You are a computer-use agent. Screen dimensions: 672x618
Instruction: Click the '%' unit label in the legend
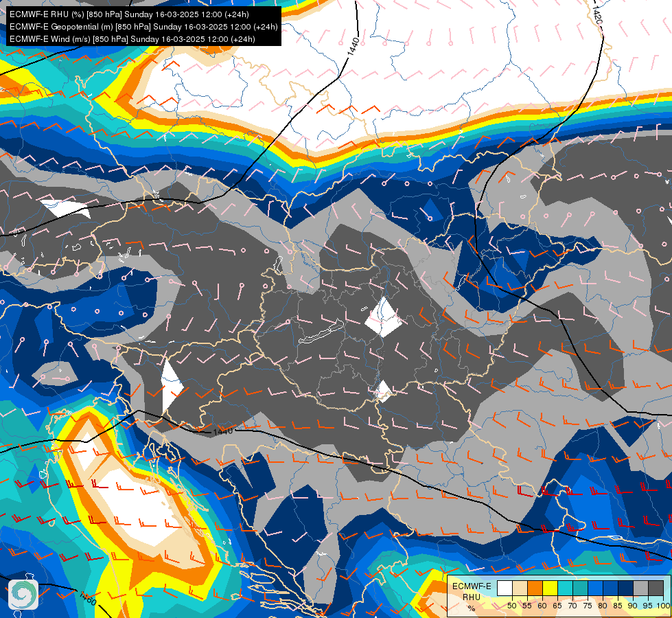pos(472,608)
